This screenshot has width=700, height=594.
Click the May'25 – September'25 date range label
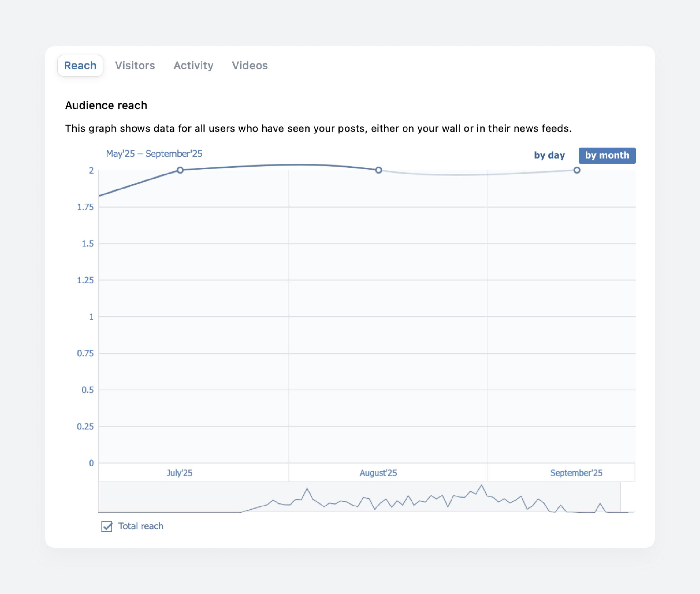click(x=154, y=154)
